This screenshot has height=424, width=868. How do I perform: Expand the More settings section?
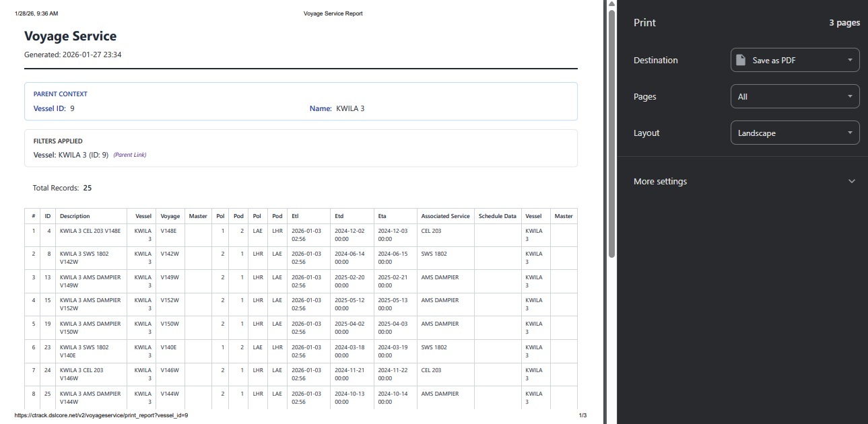coord(660,182)
